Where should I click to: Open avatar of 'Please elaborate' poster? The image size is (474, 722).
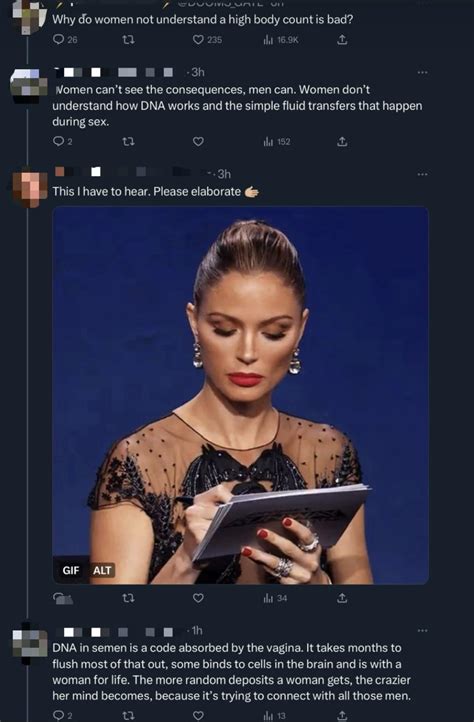[29, 188]
